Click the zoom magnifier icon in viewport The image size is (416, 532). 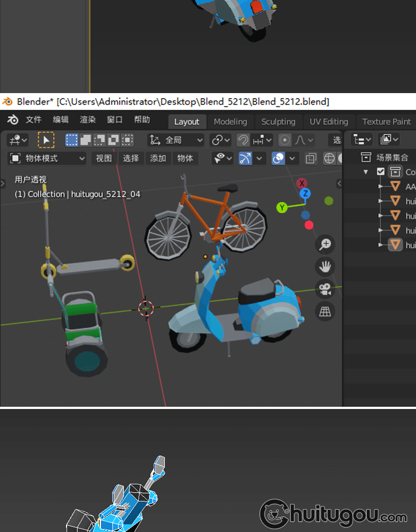325,244
